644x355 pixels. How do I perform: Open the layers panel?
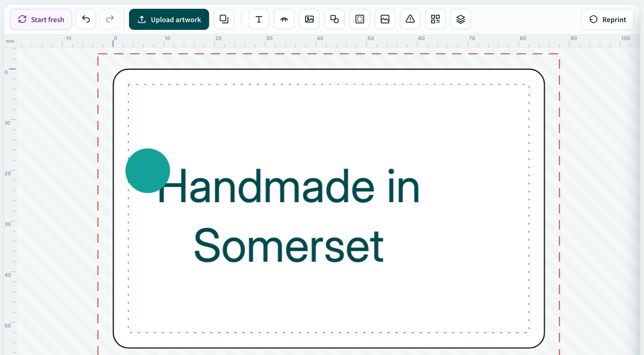pyautogui.click(x=461, y=19)
